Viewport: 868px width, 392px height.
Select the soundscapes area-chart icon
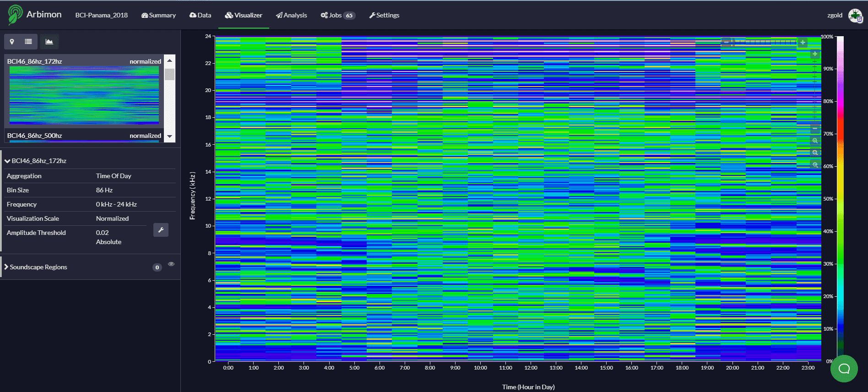tap(49, 42)
